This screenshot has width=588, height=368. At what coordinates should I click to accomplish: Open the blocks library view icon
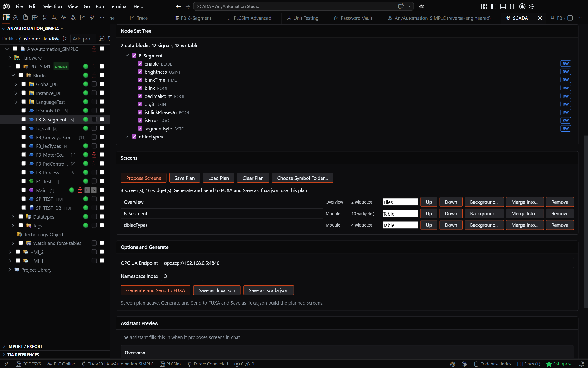(x=35, y=17)
